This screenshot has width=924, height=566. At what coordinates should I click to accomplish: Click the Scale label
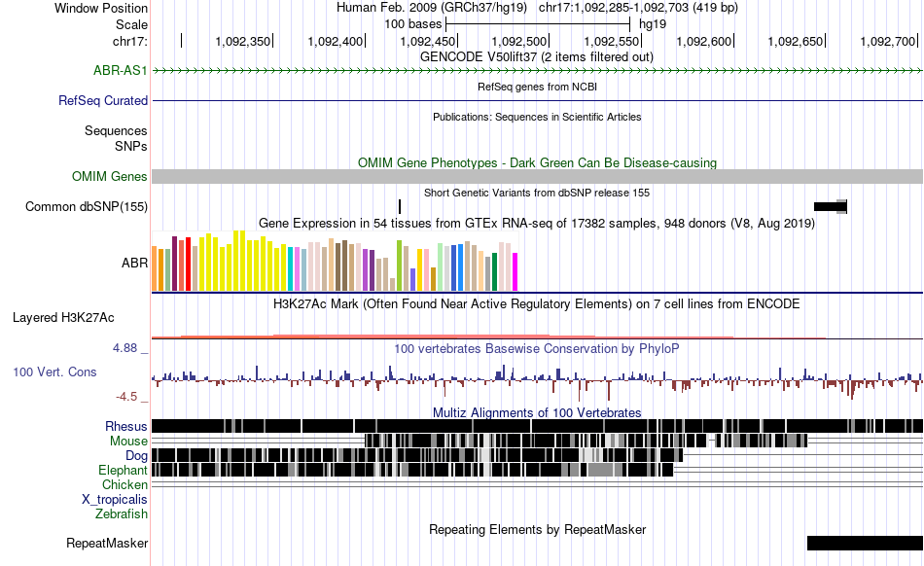coord(131,24)
